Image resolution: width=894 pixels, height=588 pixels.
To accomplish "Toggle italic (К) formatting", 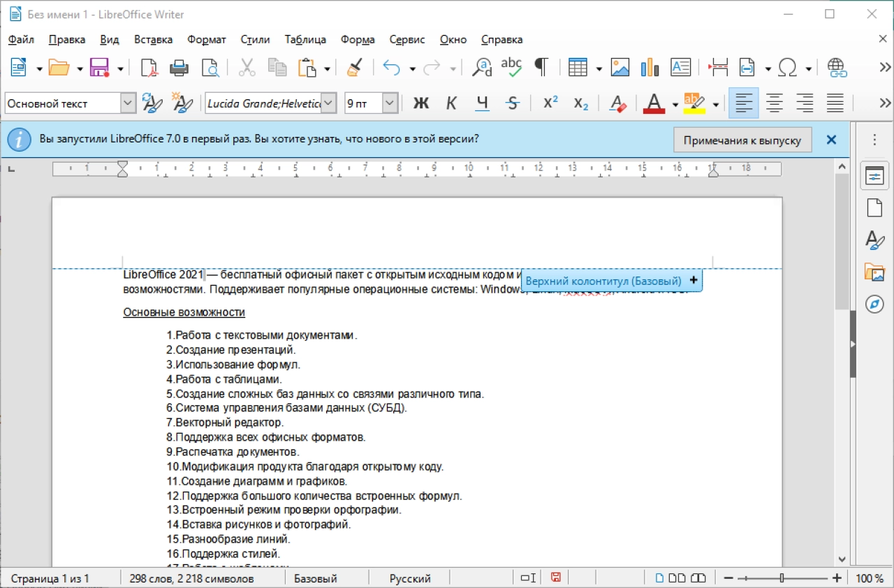I will [452, 103].
